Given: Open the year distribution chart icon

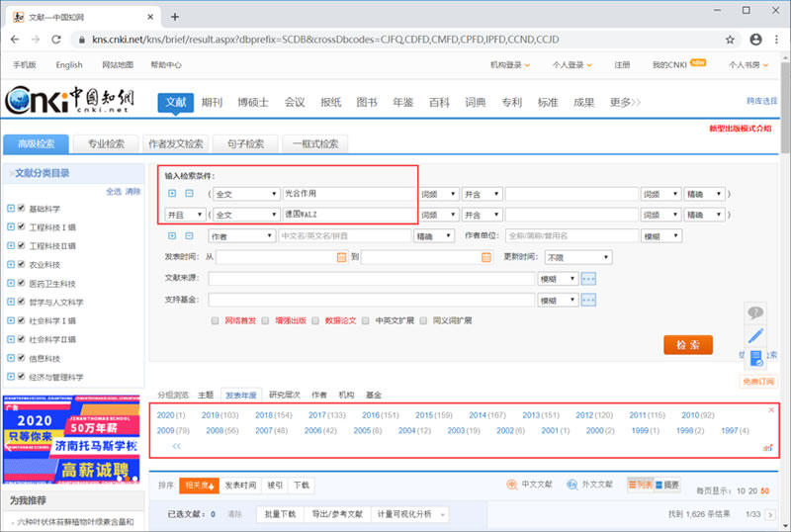Looking at the screenshot, I should (767, 448).
